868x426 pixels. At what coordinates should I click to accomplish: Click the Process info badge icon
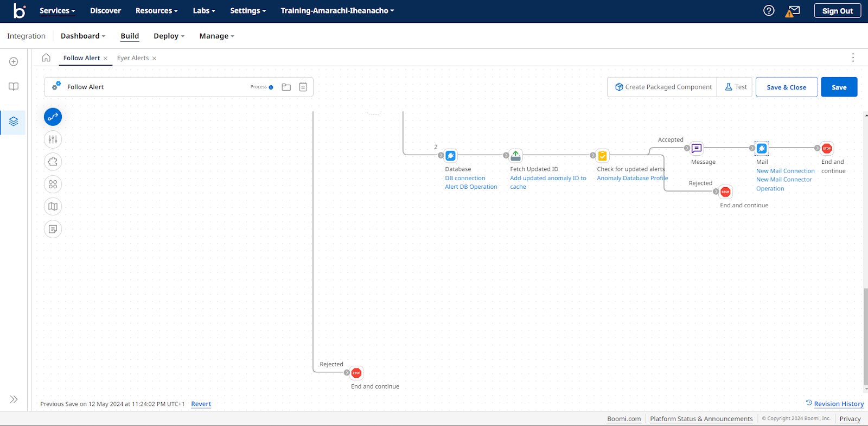point(271,87)
